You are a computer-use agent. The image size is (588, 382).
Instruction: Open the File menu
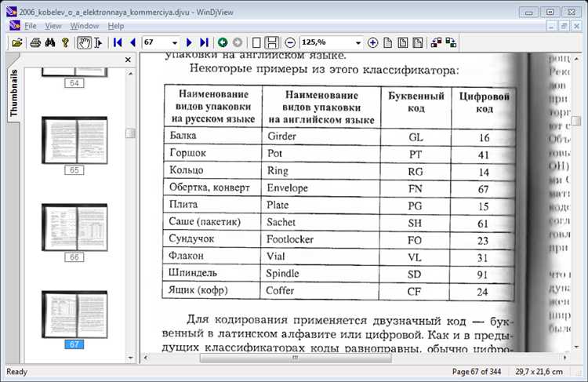tap(31, 26)
